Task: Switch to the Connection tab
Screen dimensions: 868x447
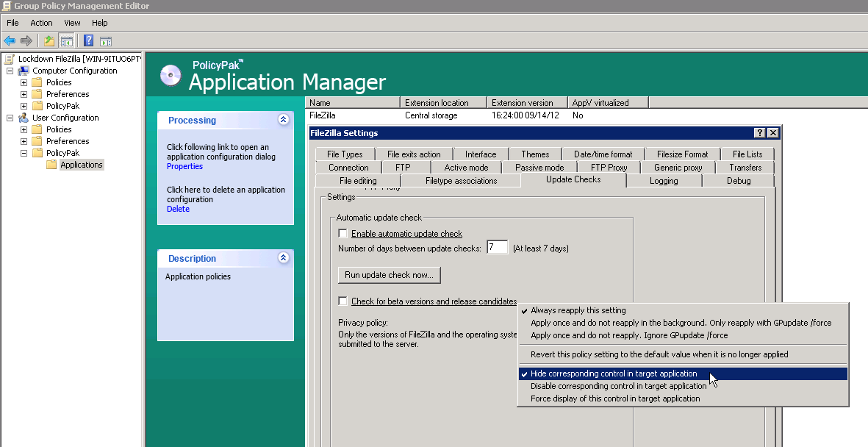Action: click(x=348, y=168)
